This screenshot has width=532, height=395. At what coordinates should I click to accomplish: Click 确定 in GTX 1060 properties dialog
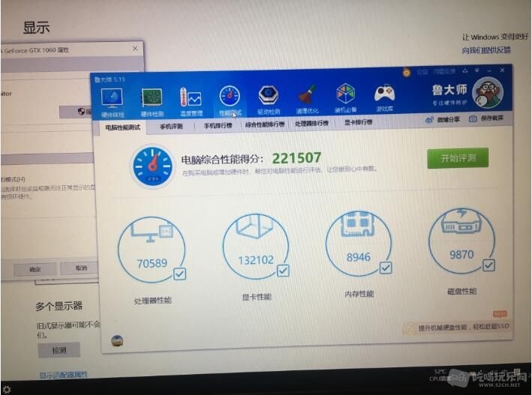[x=35, y=270]
